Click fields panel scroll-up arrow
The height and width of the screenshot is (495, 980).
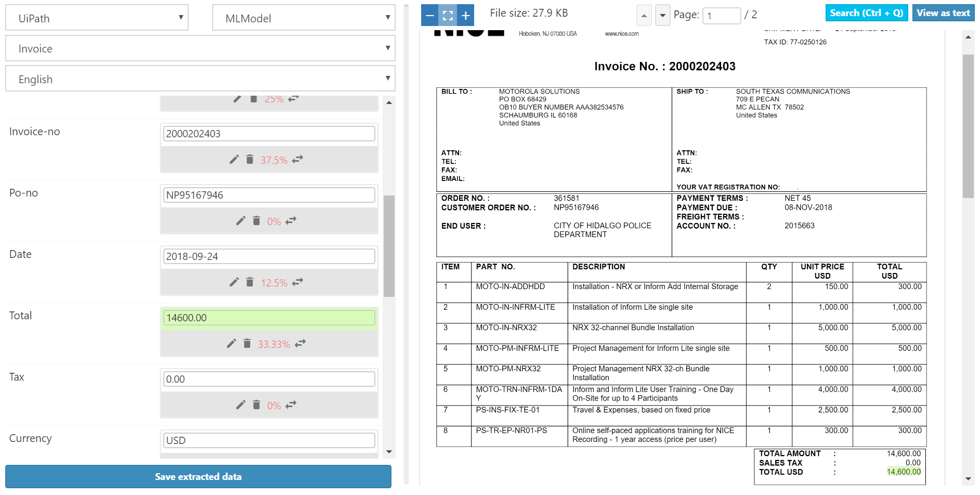tap(389, 102)
